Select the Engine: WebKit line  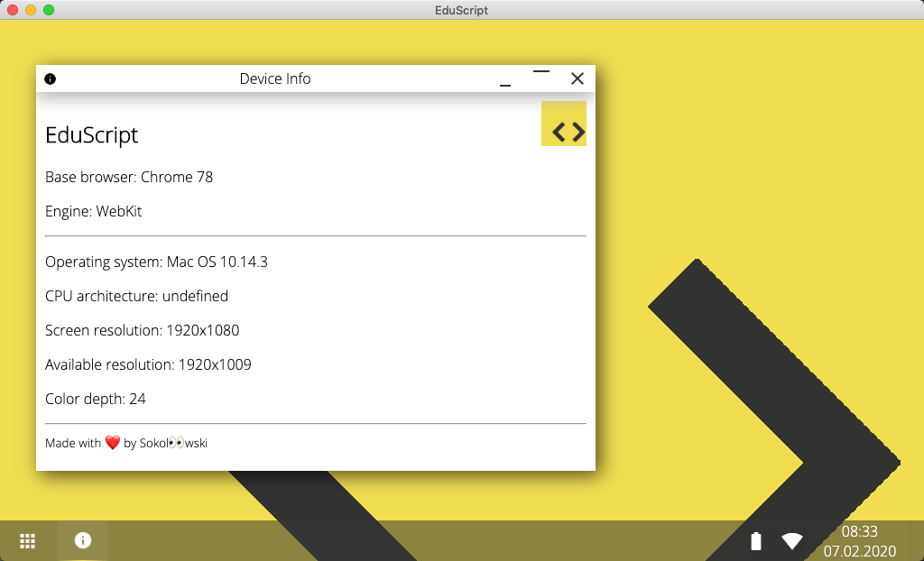94,211
